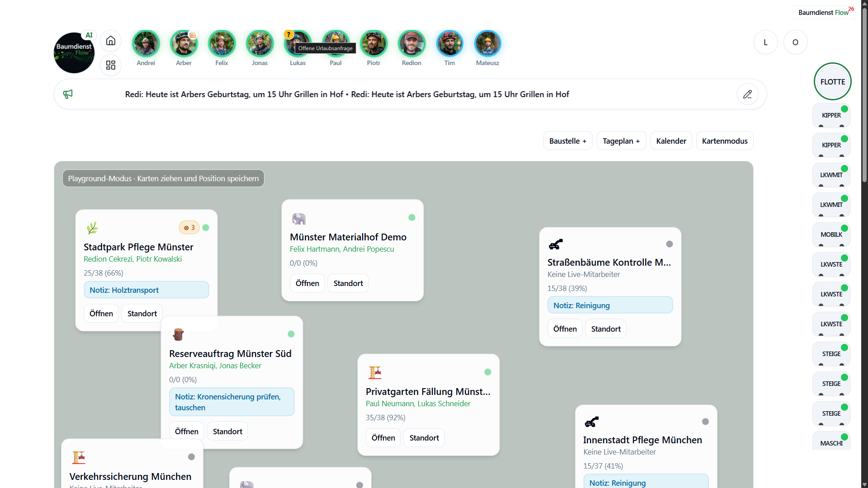Select Arber's avatar

coord(184,43)
